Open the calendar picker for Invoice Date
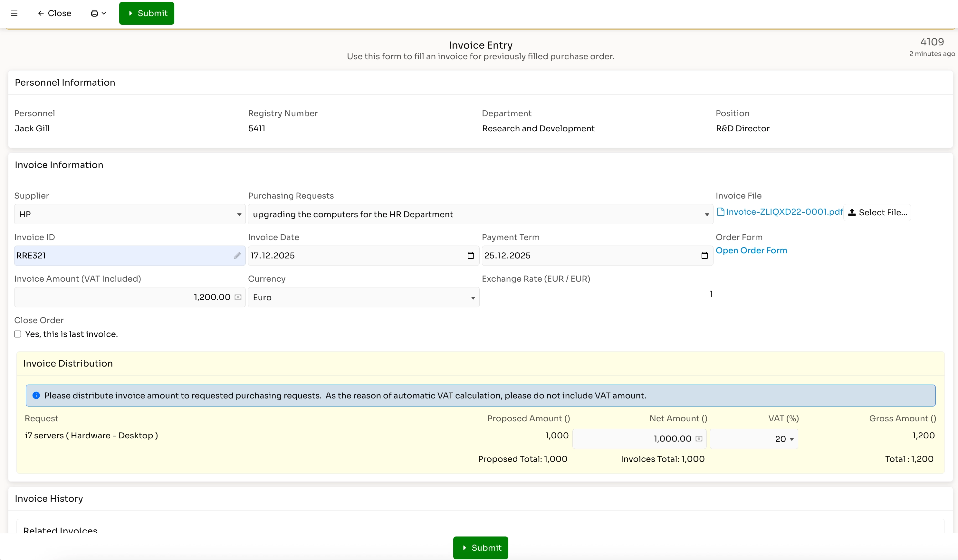Viewport: 958px width, 560px height. click(470, 255)
